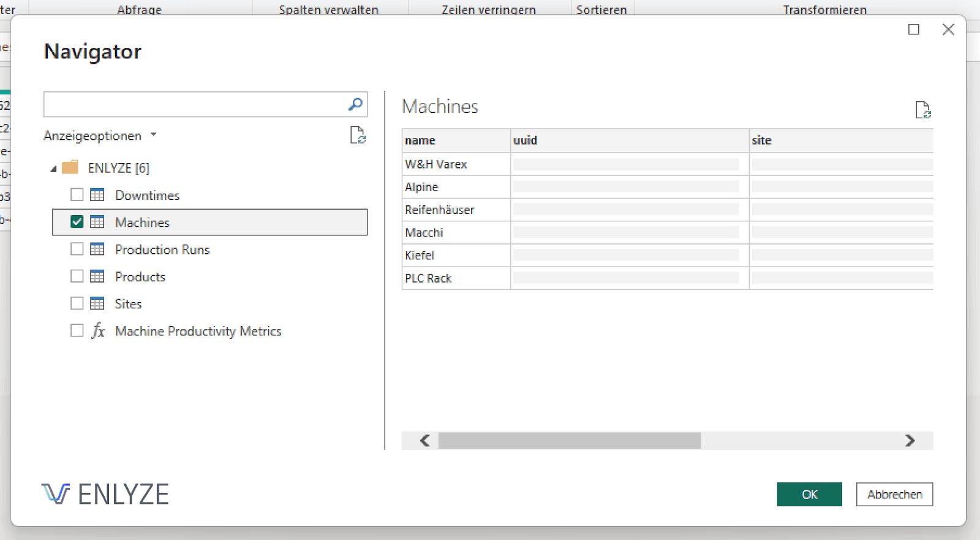
Task: Check the Sites checkbox
Action: [x=77, y=303]
